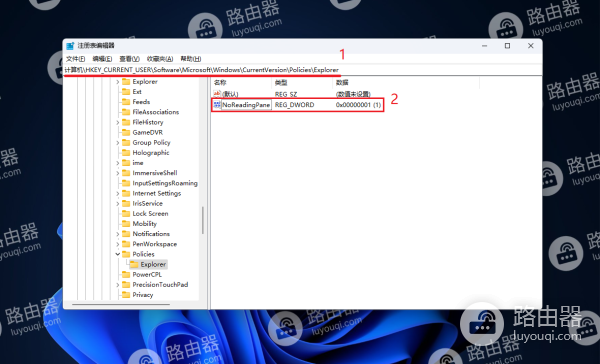600x364 pixels.
Task: Select the ime key
Action: (138, 163)
